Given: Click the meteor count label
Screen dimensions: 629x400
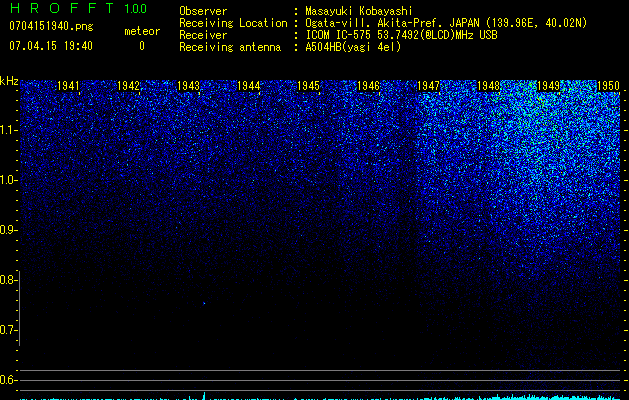Looking at the screenshot, I should click(x=142, y=31).
